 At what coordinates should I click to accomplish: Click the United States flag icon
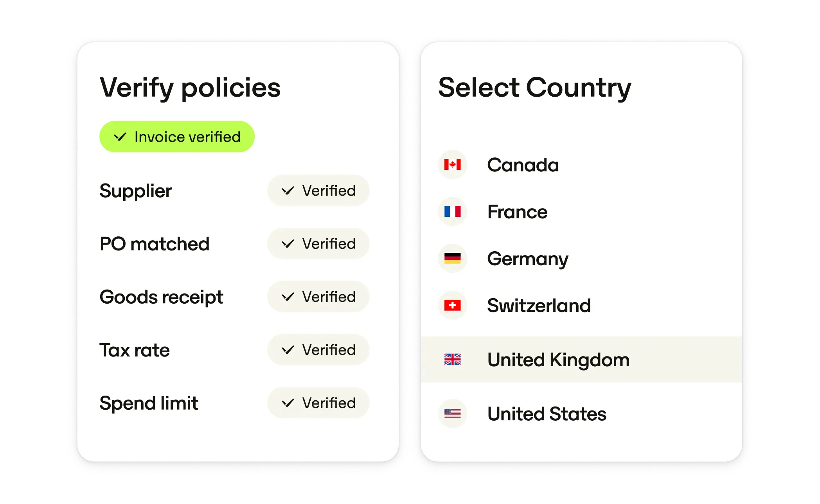pyautogui.click(x=453, y=413)
